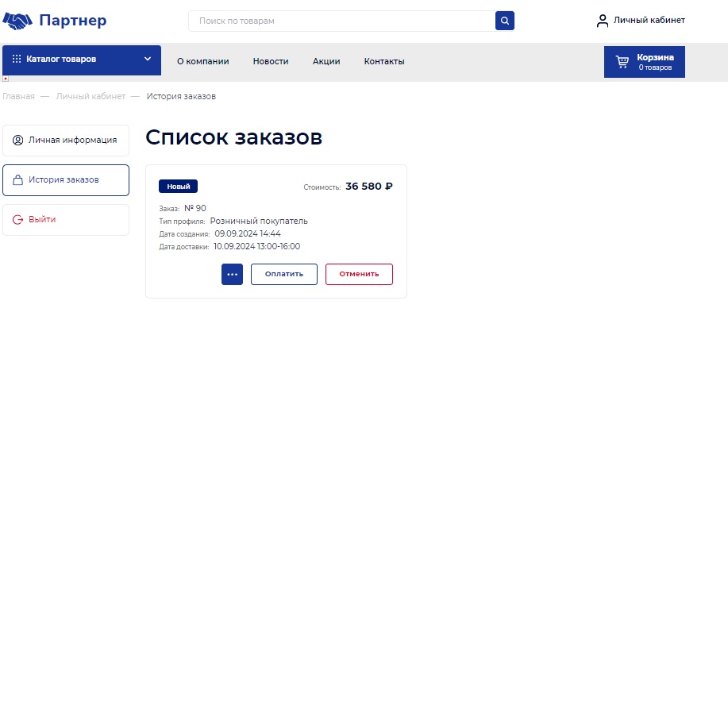
Task: Click Отменить to cancel order
Action: pyautogui.click(x=359, y=275)
